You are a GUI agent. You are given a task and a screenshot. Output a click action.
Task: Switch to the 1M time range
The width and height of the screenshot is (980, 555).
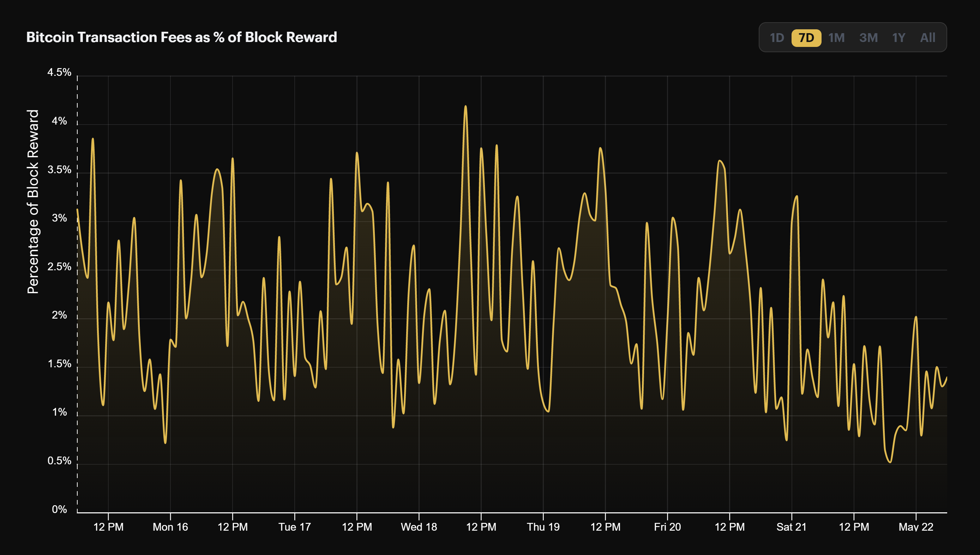(x=836, y=38)
